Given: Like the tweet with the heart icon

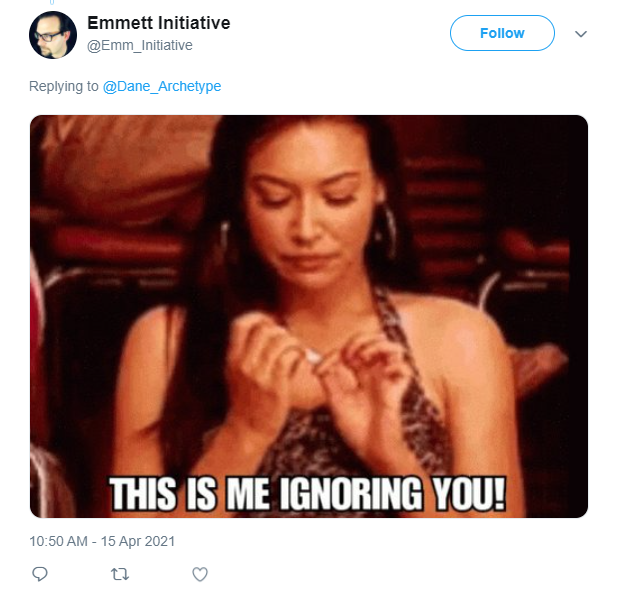Looking at the screenshot, I should (x=200, y=574).
